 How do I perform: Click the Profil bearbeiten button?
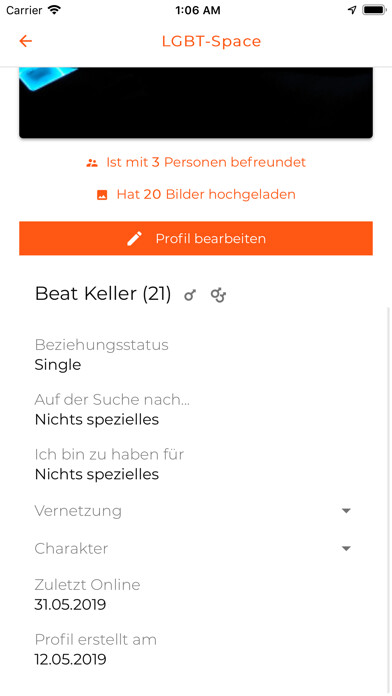[x=196, y=238]
